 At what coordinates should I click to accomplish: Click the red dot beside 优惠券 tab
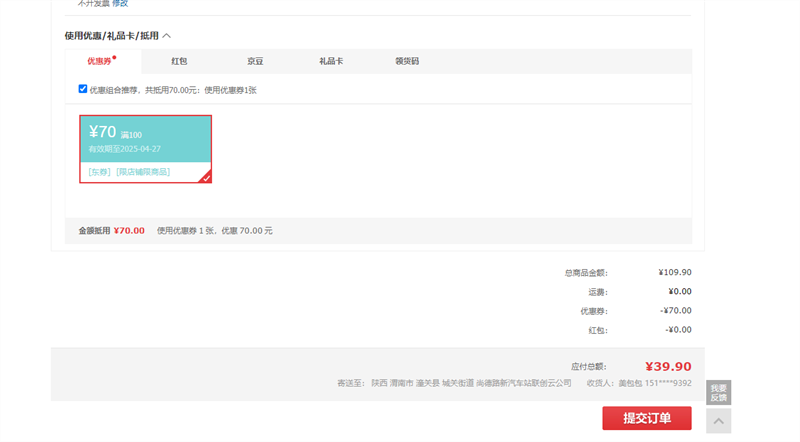tap(115, 57)
